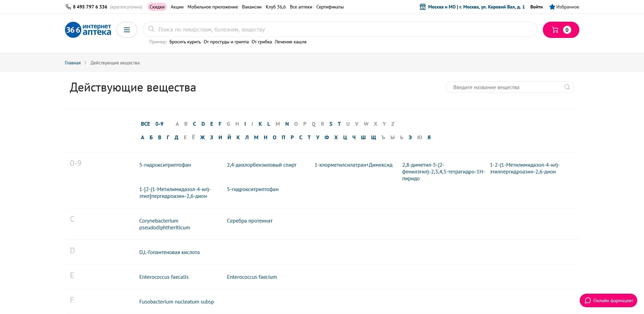Viewport: 644px width, 314px height.
Task: Open the shopping cart
Action: tap(561, 30)
